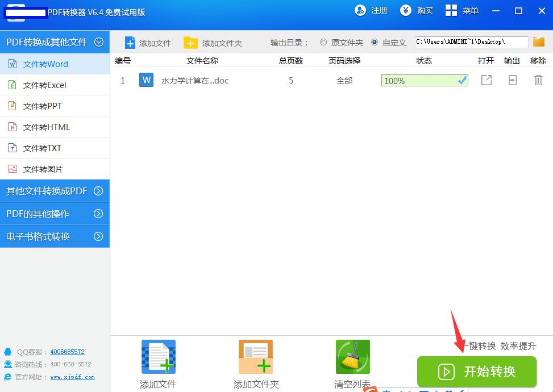This screenshot has height=392, width=553.
Task: Click the bottom 清空列表 label
Action: pos(352,384)
